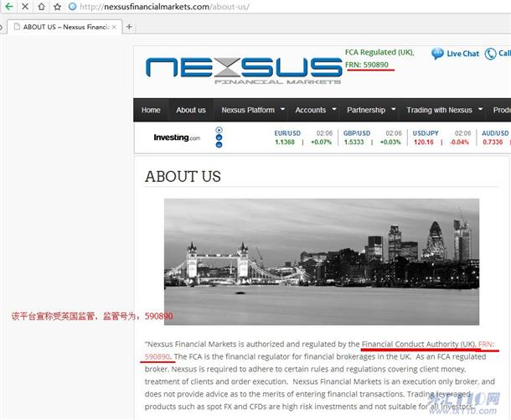This screenshot has height=420, width=511.
Task: Click the Investing.com ticker logo
Action: (x=177, y=137)
